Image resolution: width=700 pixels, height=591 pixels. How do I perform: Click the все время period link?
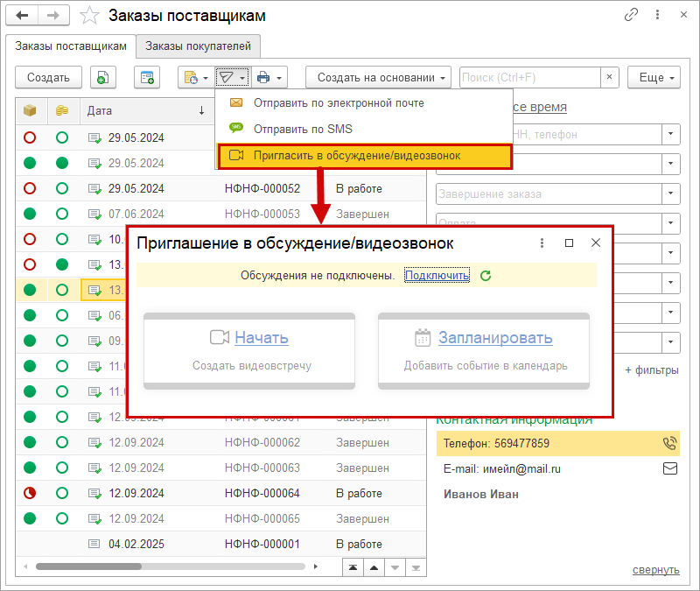click(540, 107)
